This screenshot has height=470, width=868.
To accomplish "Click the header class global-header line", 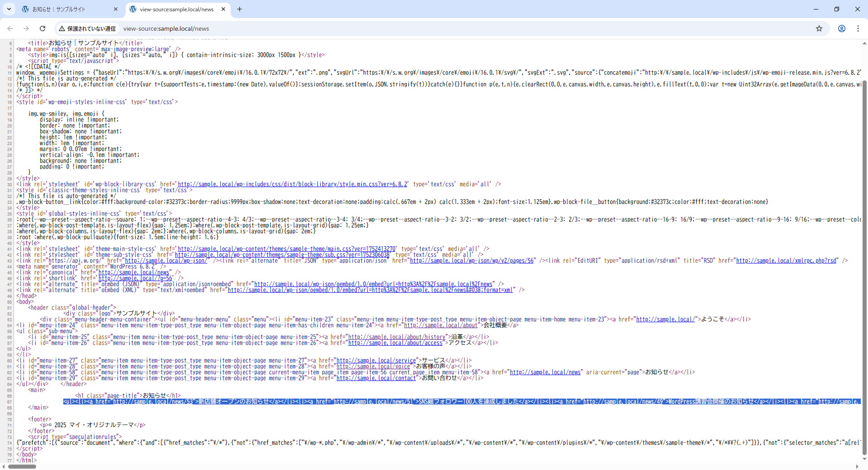I will [72, 308].
